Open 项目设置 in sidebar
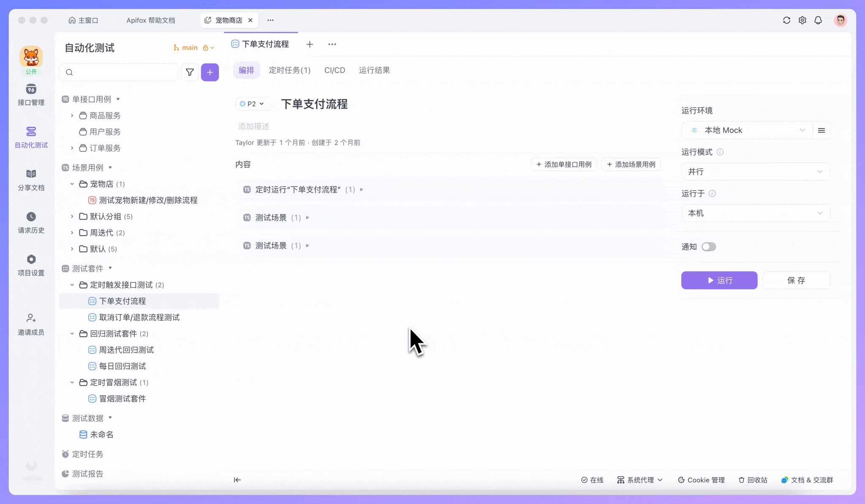 point(31,264)
